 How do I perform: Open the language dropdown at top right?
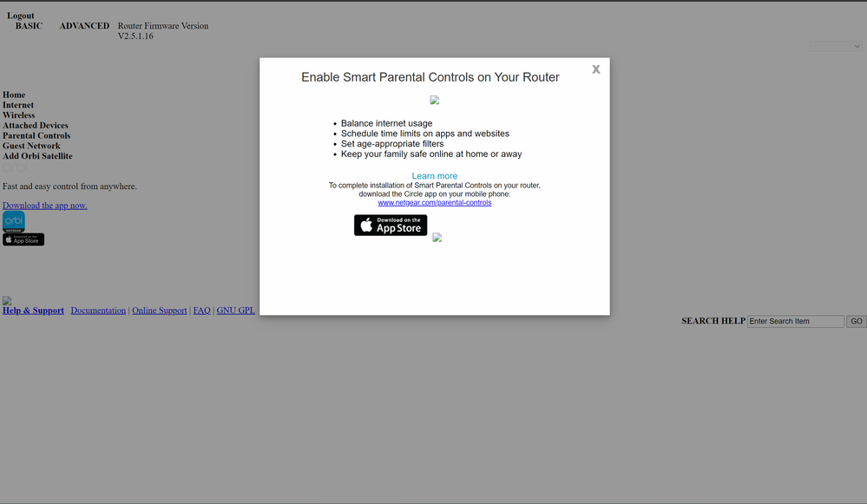(836, 47)
